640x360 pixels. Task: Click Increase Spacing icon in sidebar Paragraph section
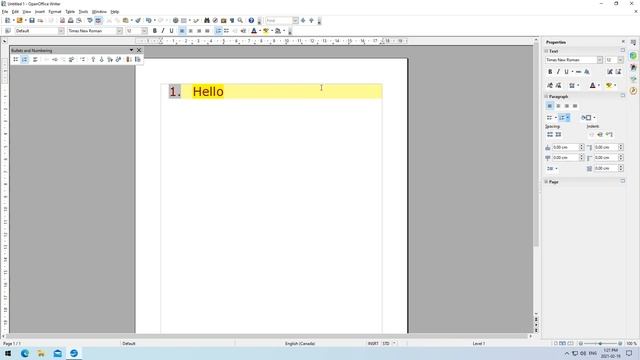pyautogui.click(x=549, y=134)
